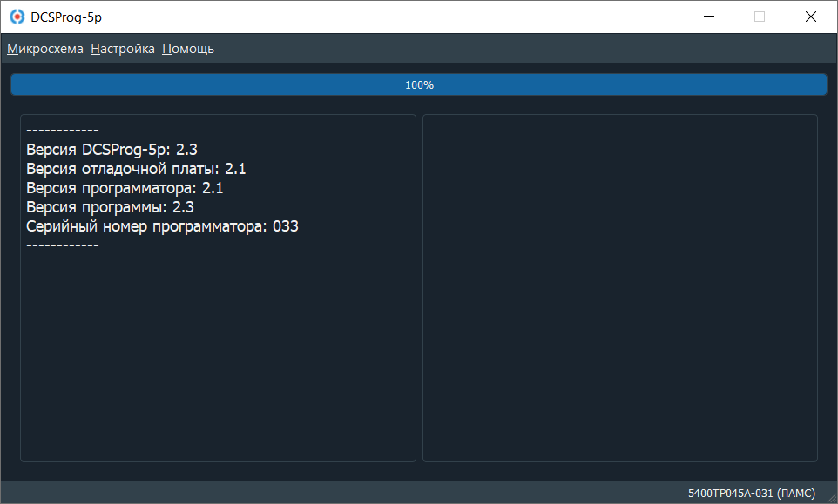Open the Микросхема menu
Viewport: 838px width, 504px height.
(45, 49)
